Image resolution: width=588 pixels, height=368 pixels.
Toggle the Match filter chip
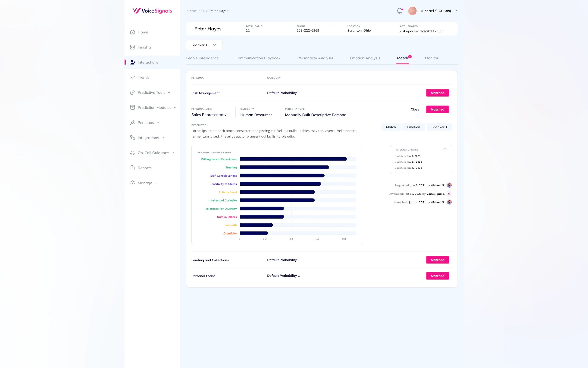point(391,127)
